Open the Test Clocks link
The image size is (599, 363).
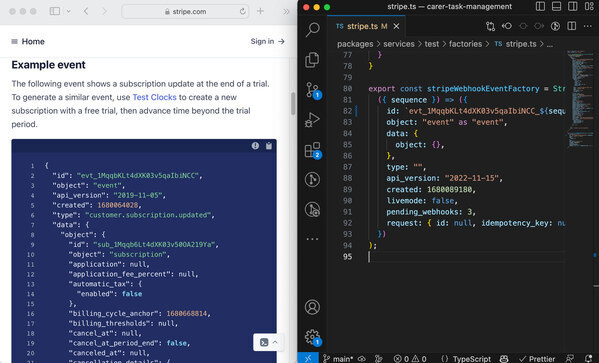pyautogui.click(x=154, y=97)
